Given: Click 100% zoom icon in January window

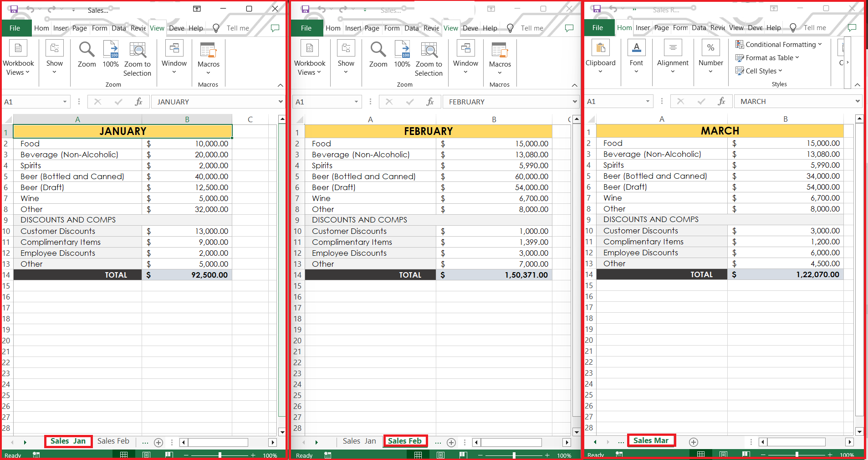Looking at the screenshot, I should tap(111, 55).
